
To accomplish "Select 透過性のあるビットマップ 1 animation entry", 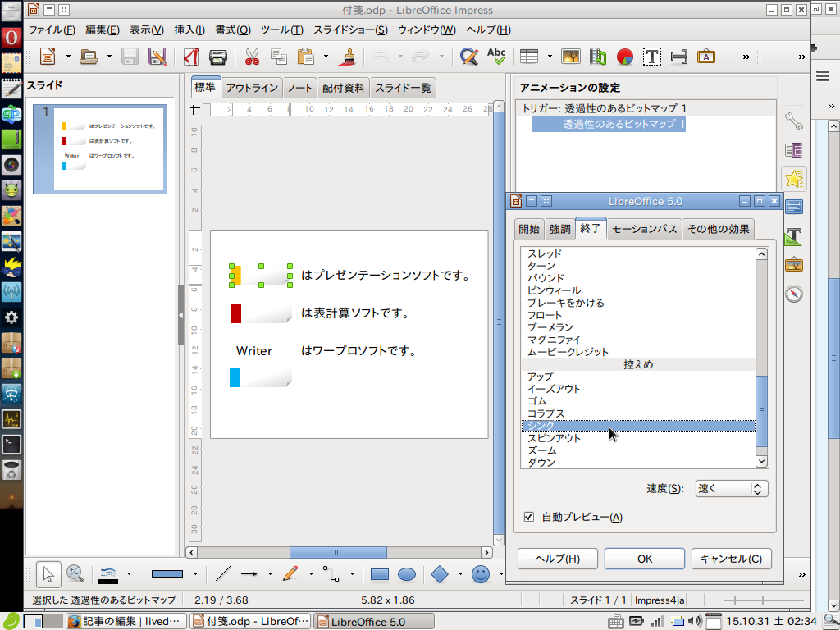I will click(608, 124).
